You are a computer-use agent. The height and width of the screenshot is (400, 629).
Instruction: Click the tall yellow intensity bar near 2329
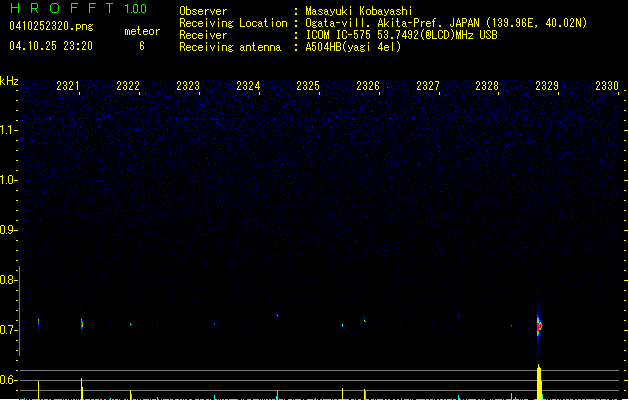539,382
